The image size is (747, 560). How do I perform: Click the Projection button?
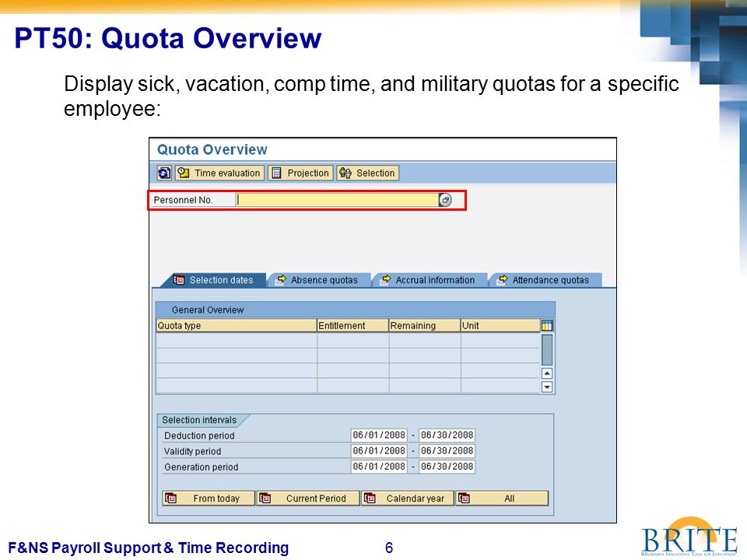coord(300,173)
